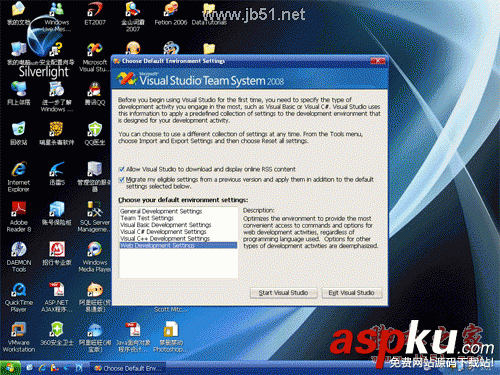
Task: Launch the Rising antivirus lion icon
Action: click(57, 133)
